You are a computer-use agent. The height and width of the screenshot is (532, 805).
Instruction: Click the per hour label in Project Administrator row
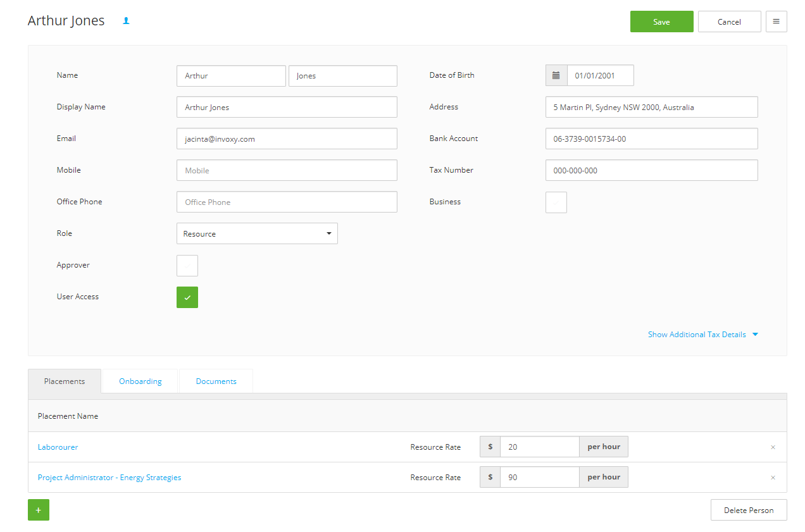pos(604,477)
